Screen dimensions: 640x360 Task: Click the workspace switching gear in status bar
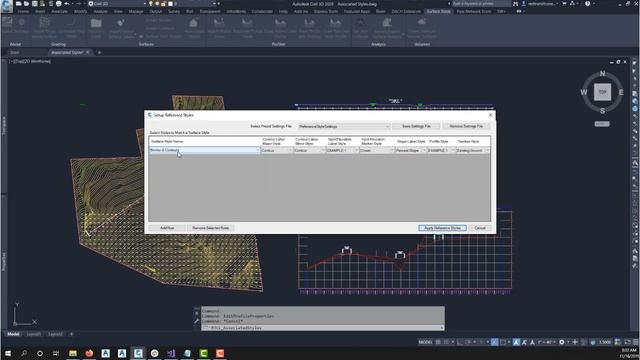[x=562, y=342]
